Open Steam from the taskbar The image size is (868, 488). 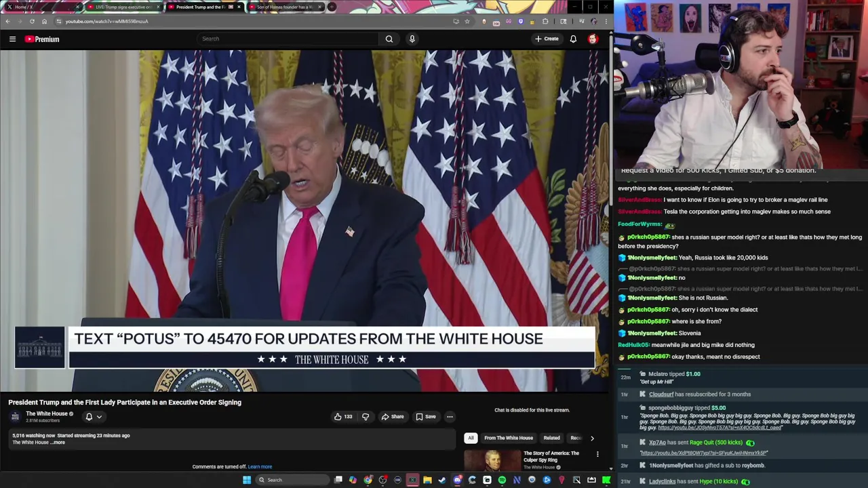point(441,480)
